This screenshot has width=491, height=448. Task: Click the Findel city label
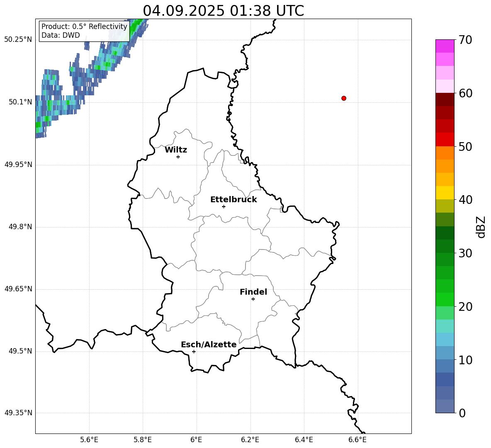click(253, 292)
